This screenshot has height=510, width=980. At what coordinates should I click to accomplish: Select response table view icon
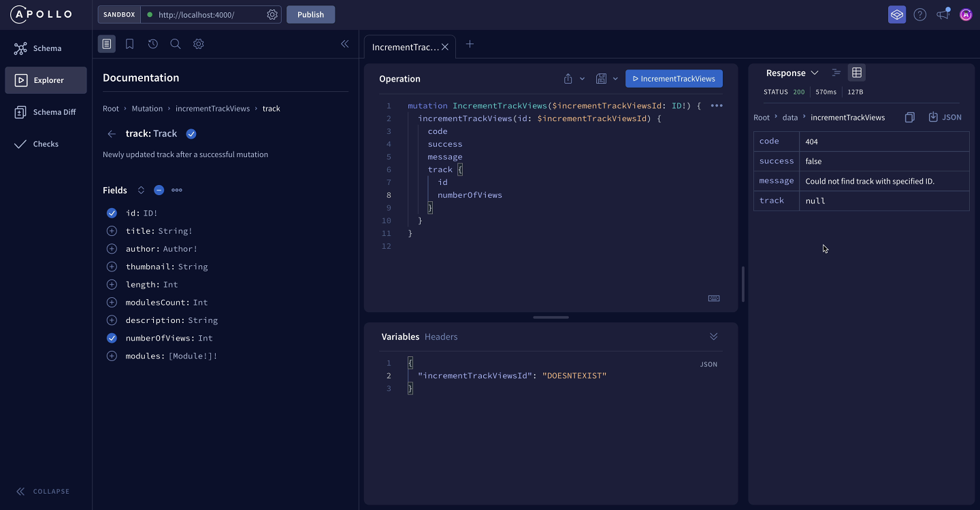(857, 73)
